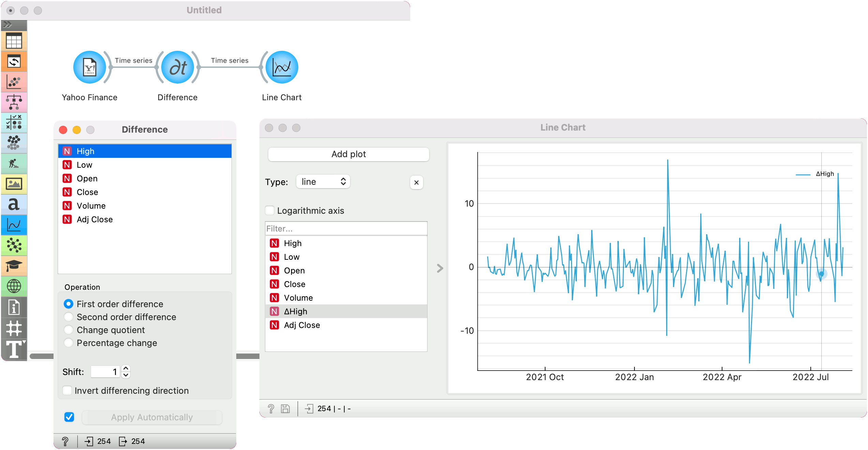The width and height of the screenshot is (868, 450).
Task: Click the ΔHigh legend entry in chart
Action: (815, 174)
